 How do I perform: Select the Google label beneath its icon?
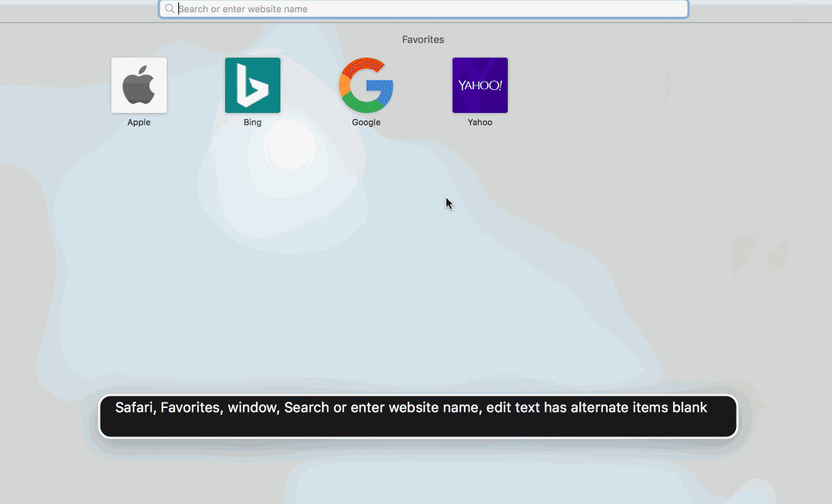tap(366, 122)
